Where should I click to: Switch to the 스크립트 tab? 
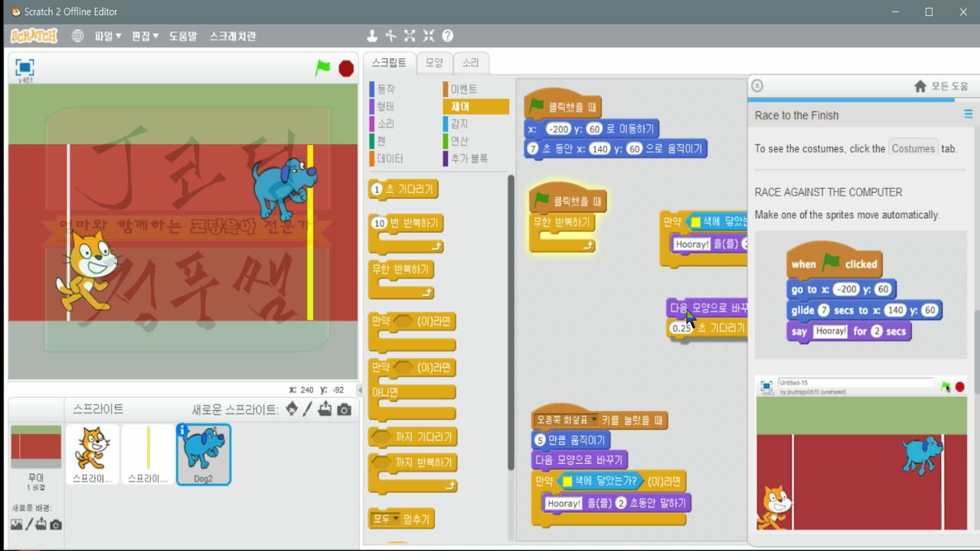pyautogui.click(x=389, y=63)
